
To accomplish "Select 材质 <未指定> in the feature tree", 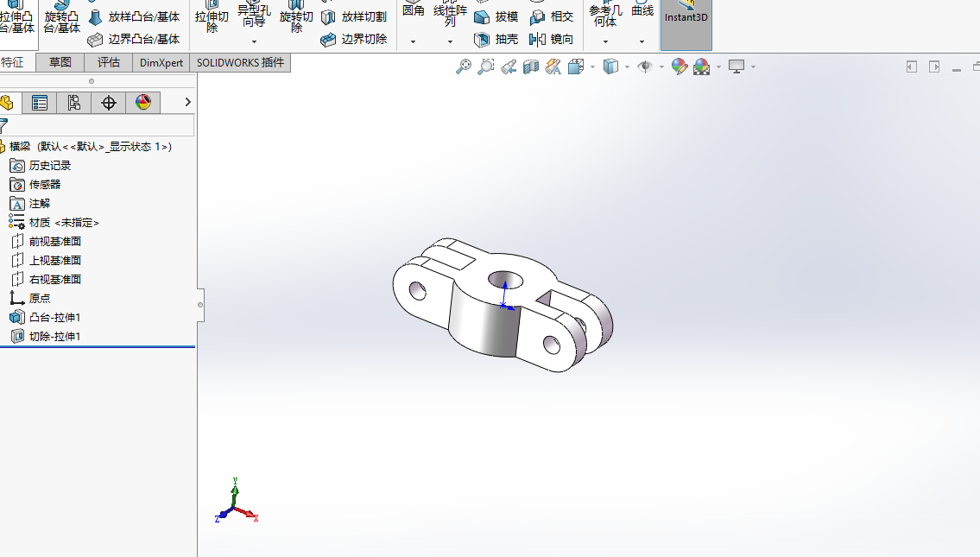I will point(64,223).
